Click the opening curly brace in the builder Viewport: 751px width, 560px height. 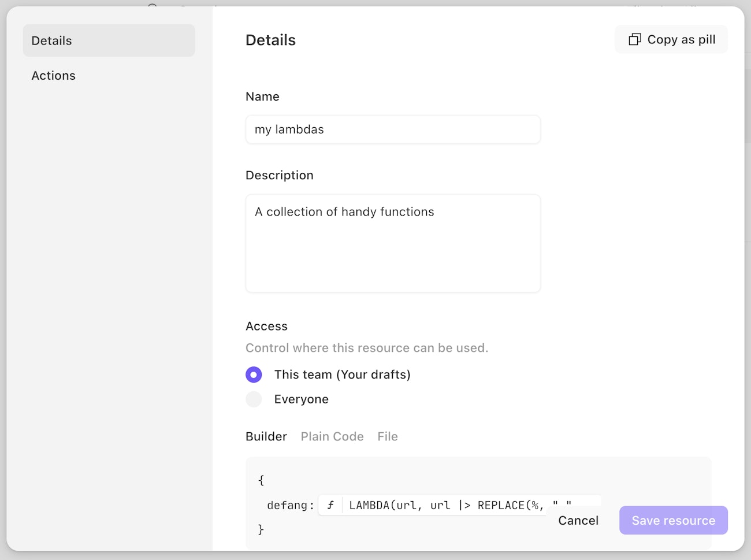pos(261,480)
